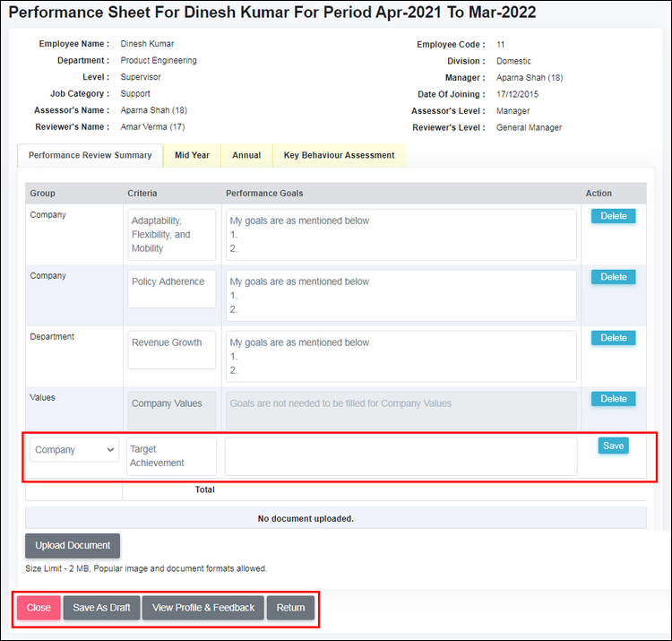
Task: Edit goals text for Revenue Growth
Action: (401, 356)
